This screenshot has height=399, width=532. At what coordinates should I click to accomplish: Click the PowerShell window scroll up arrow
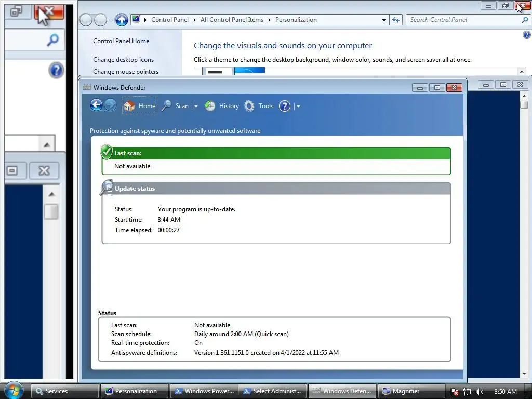coord(524,96)
